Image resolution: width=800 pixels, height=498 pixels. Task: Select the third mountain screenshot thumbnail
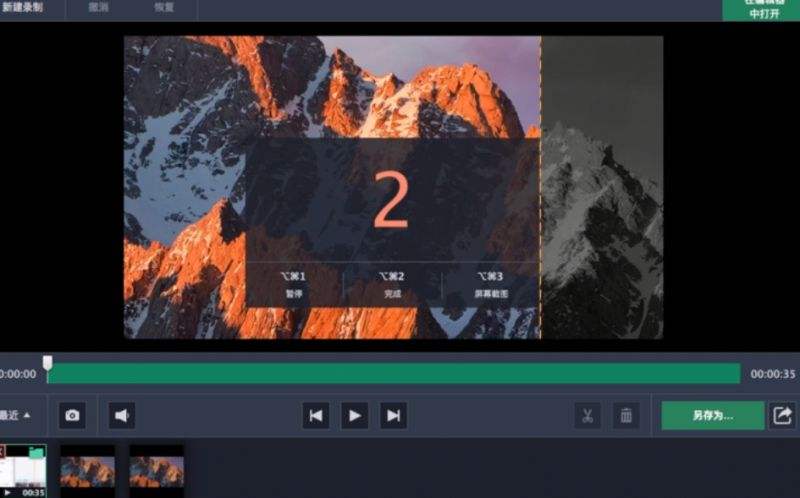pyautogui.click(x=157, y=470)
